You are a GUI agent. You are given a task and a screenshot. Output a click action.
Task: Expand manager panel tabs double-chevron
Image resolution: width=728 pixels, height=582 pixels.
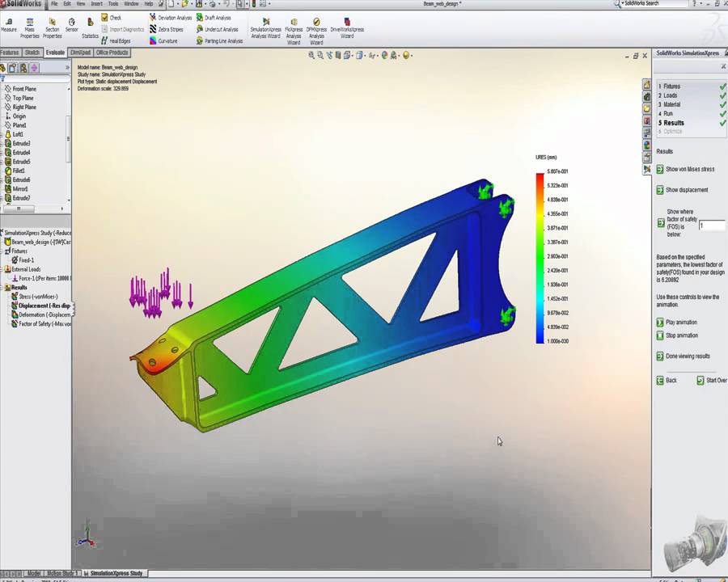coord(67,68)
